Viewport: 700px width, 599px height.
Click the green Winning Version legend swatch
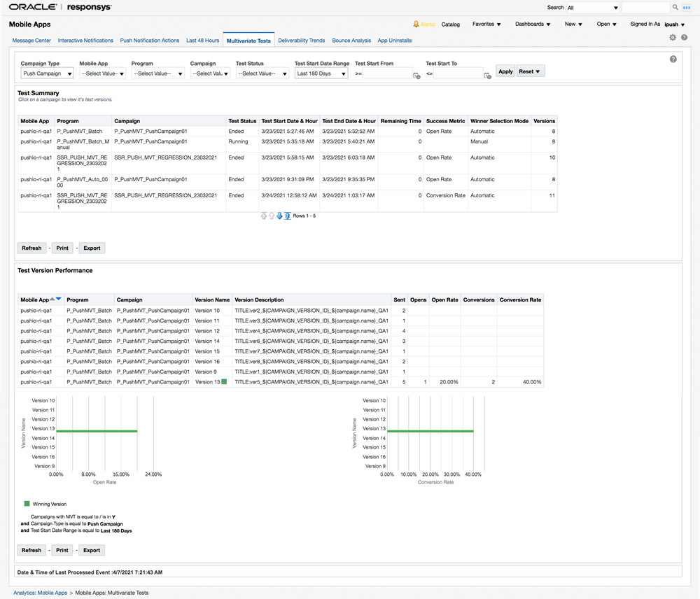coord(27,503)
